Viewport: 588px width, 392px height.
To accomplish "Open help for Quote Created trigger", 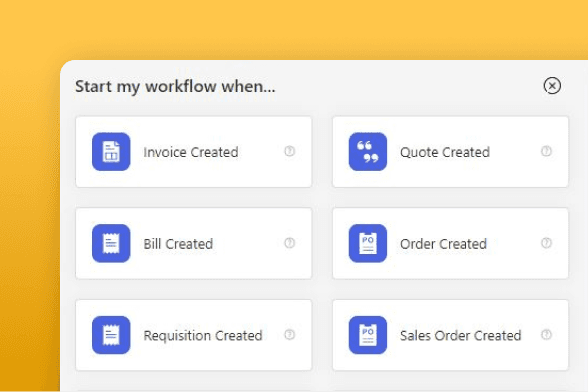I will 546,151.
